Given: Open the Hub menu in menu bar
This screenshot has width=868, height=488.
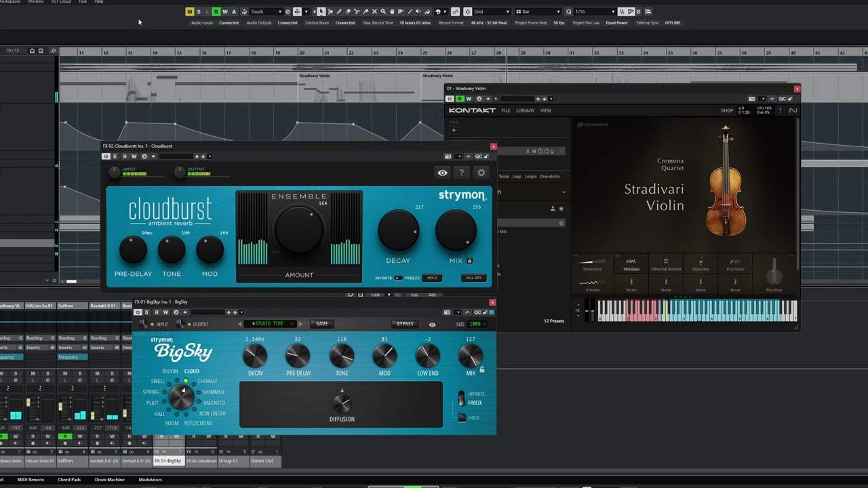Looking at the screenshot, I should tap(83, 2).
